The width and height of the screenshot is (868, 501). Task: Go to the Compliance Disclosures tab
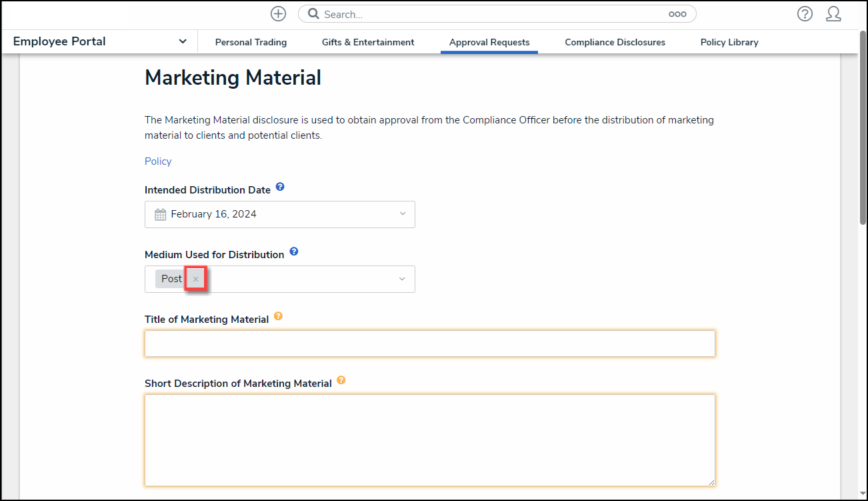[x=615, y=42]
